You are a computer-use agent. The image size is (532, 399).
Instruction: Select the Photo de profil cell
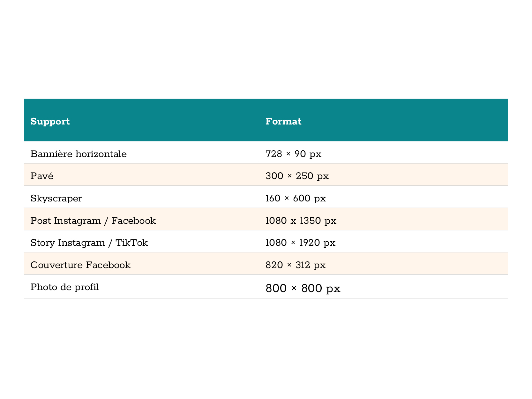141,287
